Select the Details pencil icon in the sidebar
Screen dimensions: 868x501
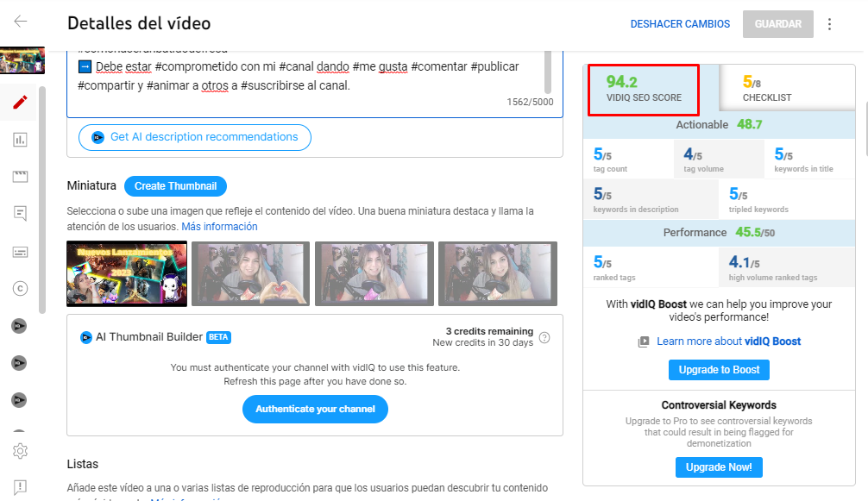point(19,101)
